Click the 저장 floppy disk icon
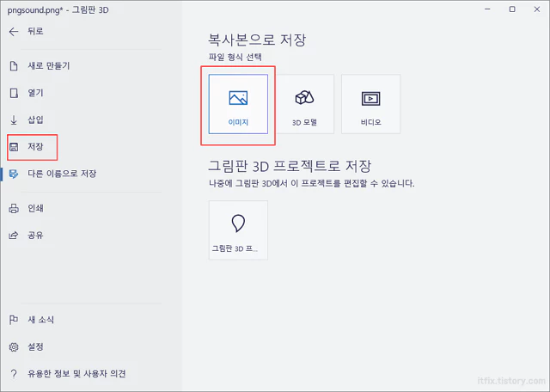550x392 pixels. (x=14, y=147)
